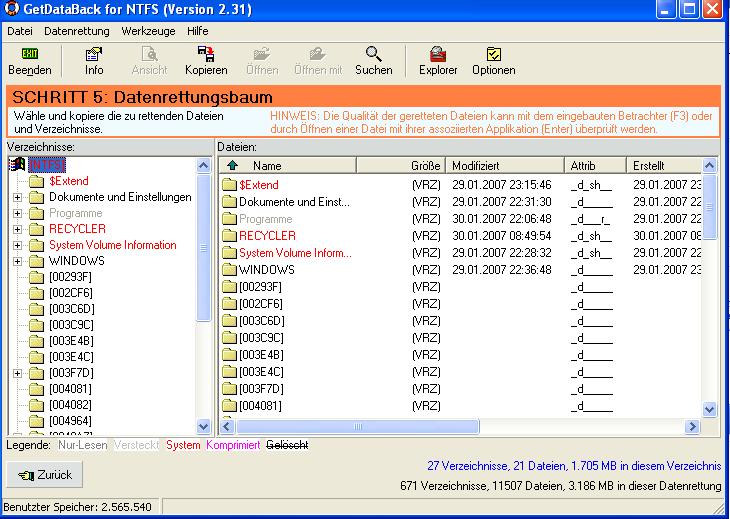Select System Volume Information in tree
This screenshot has height=519, width=730.
pyautogui.click(x=113, y=245)
